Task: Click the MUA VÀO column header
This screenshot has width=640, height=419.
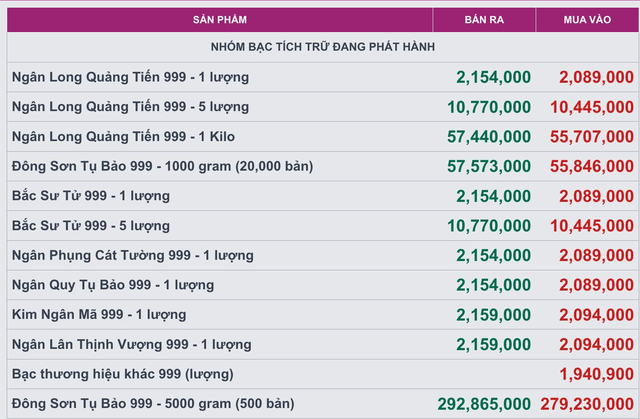Action: point(587,20)
